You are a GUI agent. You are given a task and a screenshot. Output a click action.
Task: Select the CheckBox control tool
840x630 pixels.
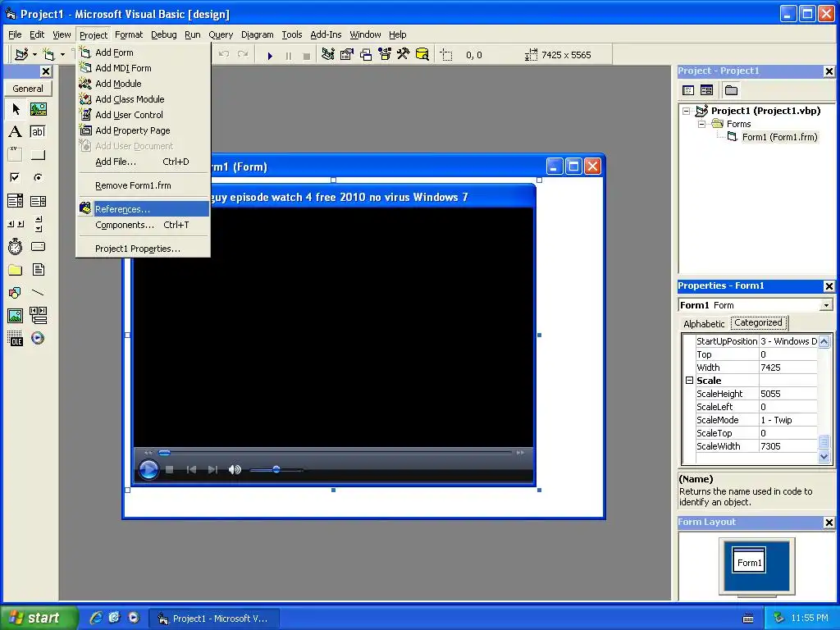[x=16, y=177]
